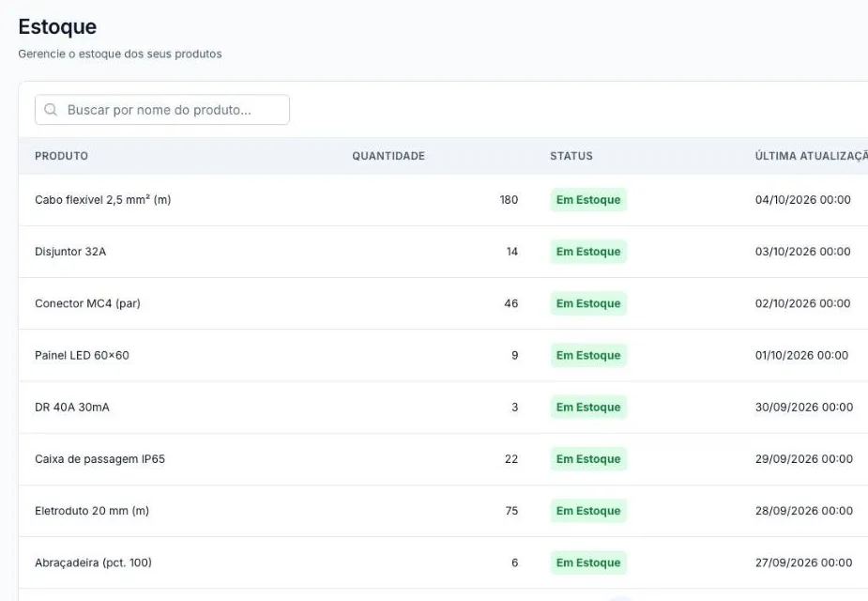868x601 pixels.
Task: Click the date 04/10/2026 00:00
Action: point(802,200)
